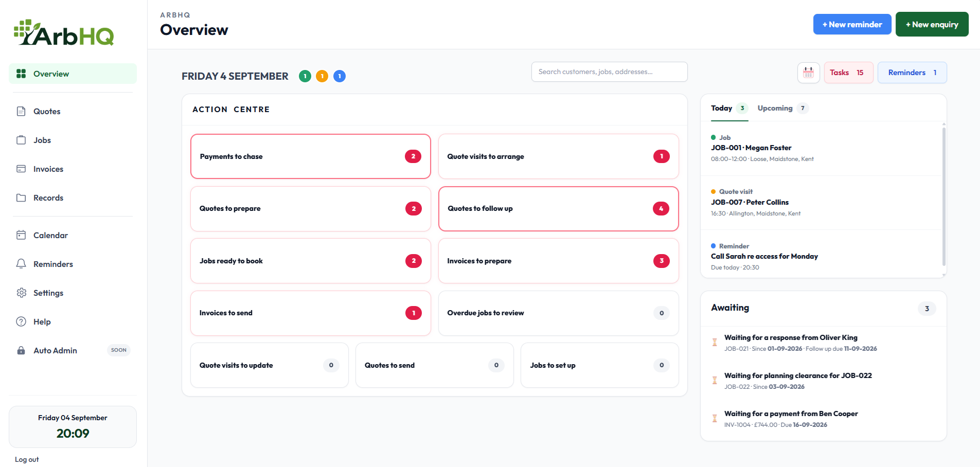
Task: Click hourglass icon for Oliver King item
Action: (x=715, y=343)
